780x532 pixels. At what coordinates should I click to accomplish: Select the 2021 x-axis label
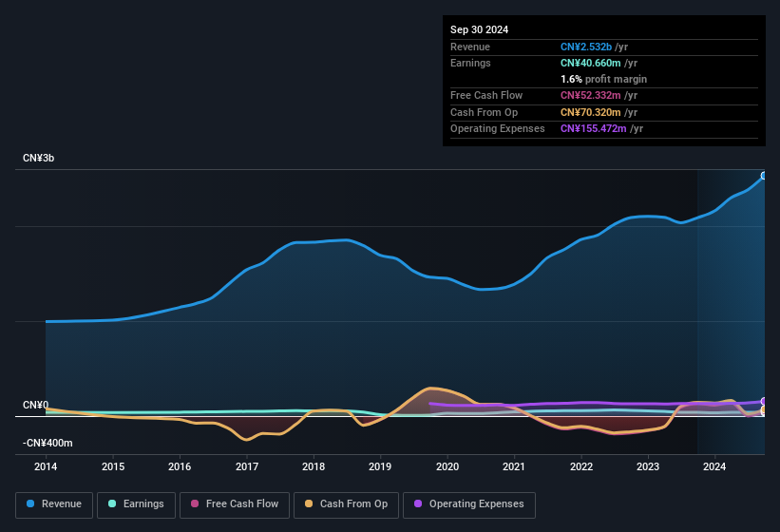tap(514, 466)
